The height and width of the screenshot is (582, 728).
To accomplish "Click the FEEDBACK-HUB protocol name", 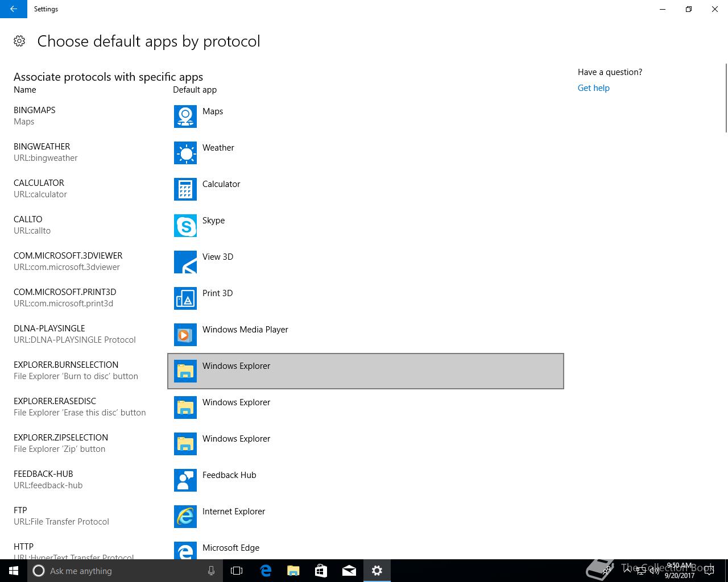I will pos(43,474).
